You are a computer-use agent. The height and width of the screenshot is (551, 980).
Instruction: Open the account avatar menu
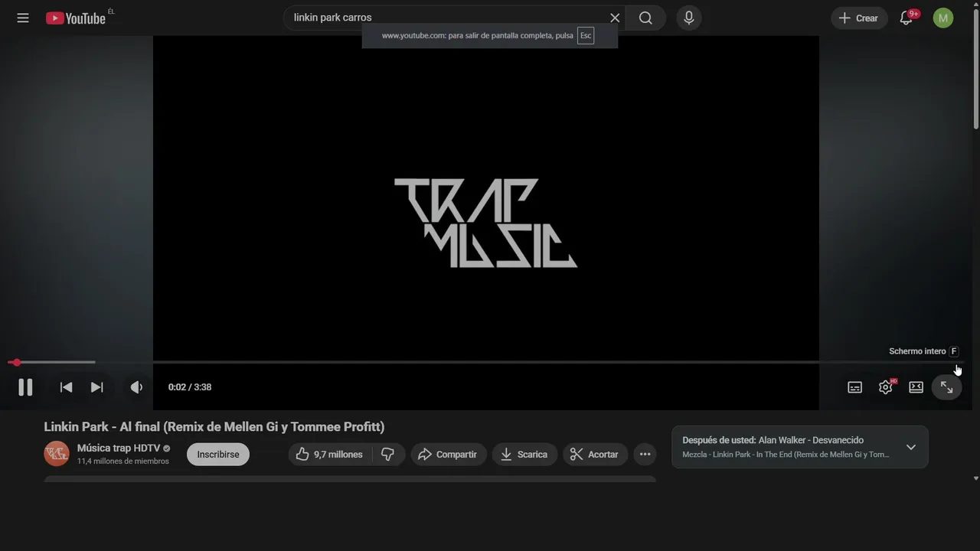pos(943,18)
